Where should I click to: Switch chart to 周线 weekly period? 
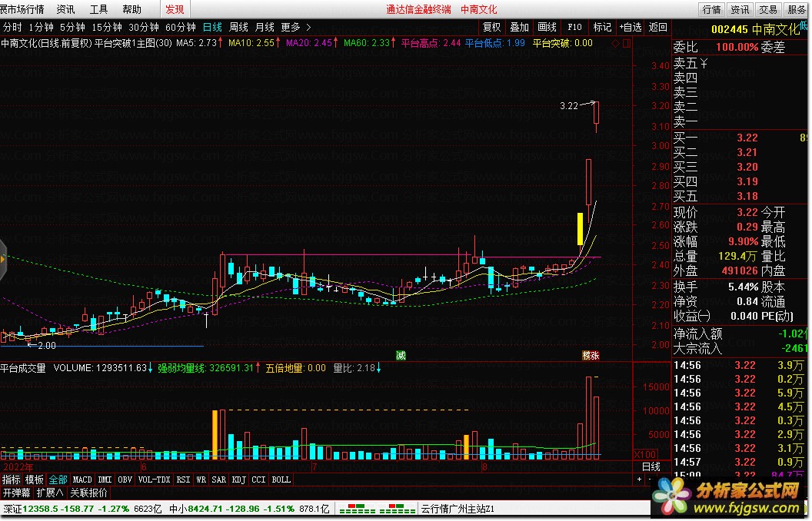click(x=238, y=28)
